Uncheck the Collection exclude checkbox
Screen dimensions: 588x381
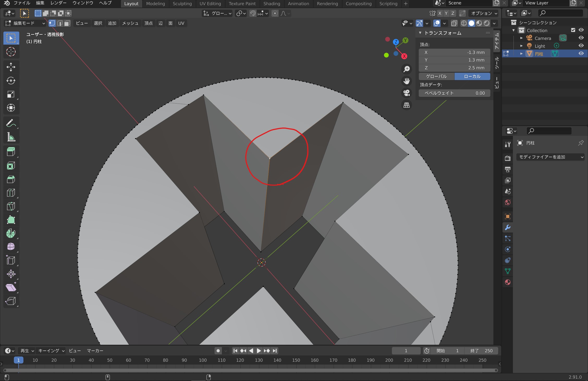point(573,30)
